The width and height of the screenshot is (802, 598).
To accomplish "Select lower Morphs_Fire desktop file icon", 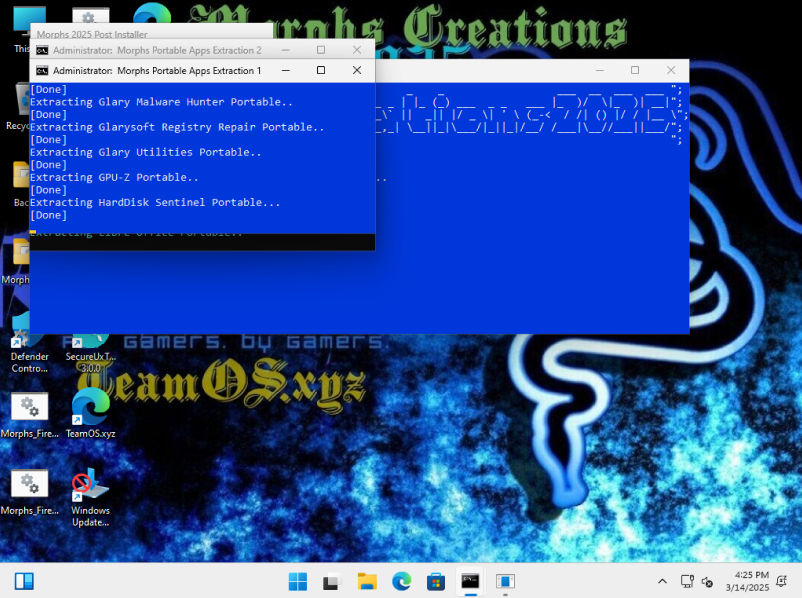I will pyautogui.click(x=30, y=492).
